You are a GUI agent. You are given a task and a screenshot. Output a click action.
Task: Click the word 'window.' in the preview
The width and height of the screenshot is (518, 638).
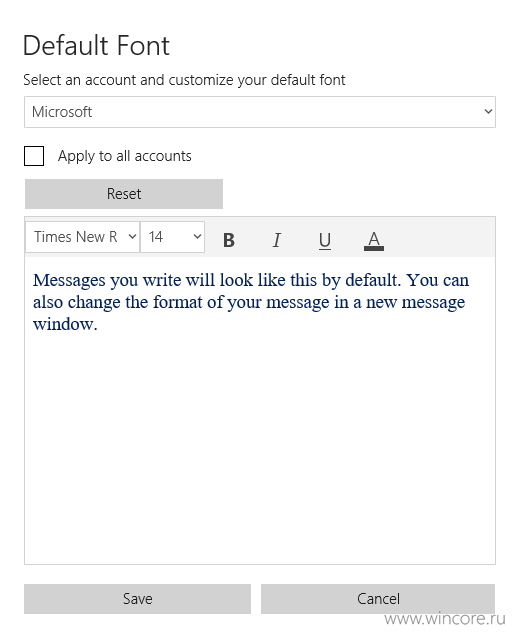pos(65,325)
